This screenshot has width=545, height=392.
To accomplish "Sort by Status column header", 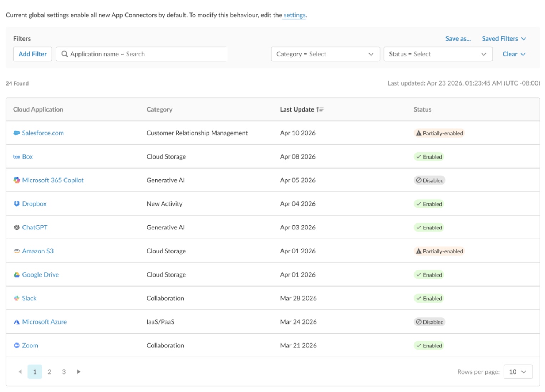I will pos(422,109).
